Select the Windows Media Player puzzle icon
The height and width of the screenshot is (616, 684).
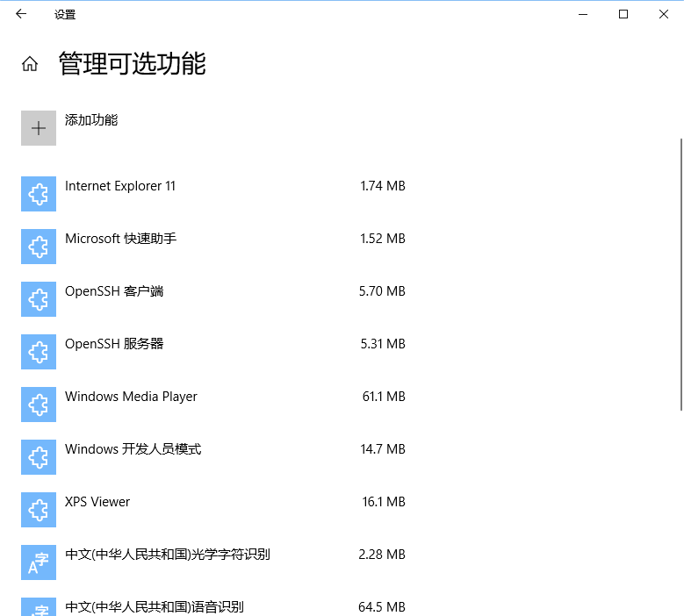[x=39, y=405]
